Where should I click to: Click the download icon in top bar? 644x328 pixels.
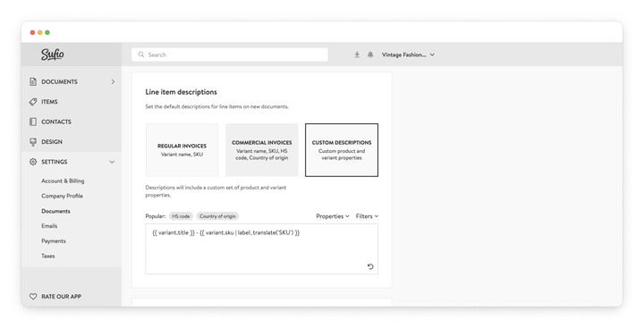pos(357,55)
